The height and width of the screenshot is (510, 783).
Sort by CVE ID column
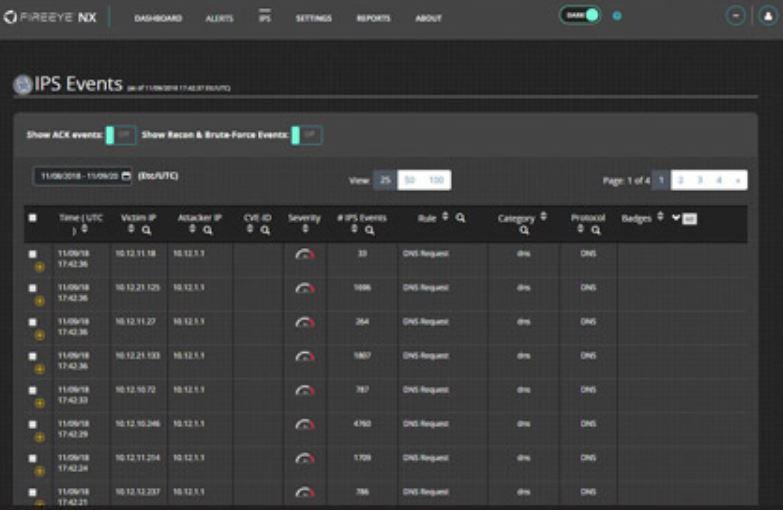pyautogui.click(x=250, y=229)
